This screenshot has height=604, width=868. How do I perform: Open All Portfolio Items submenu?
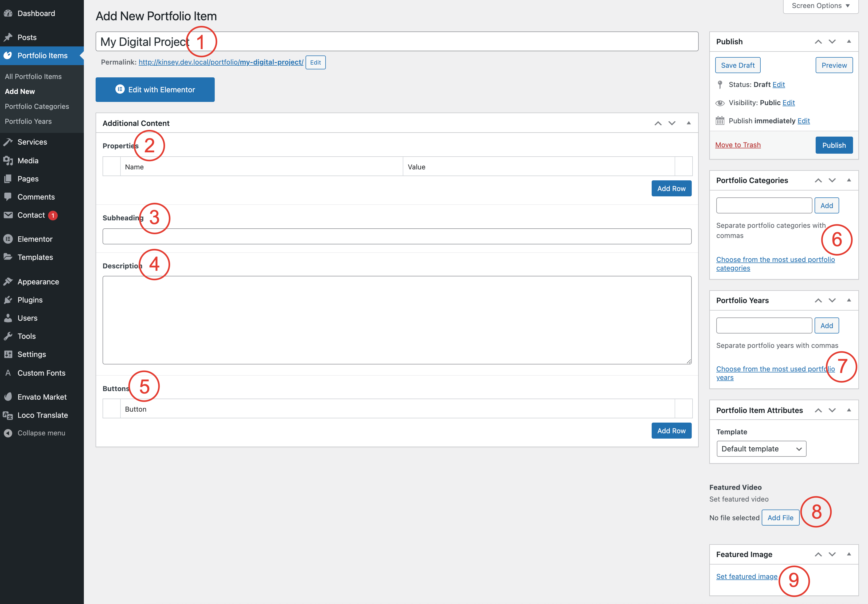tap(33, 76)
